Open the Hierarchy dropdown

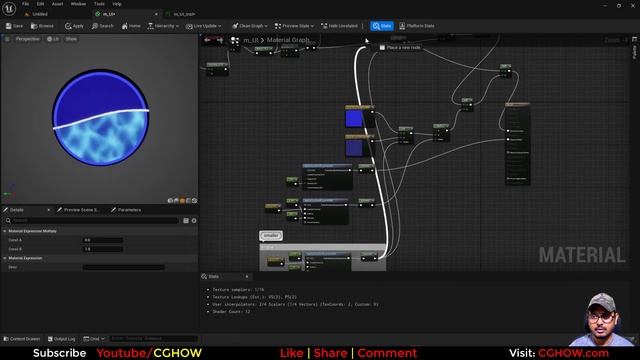pos(163,26)
